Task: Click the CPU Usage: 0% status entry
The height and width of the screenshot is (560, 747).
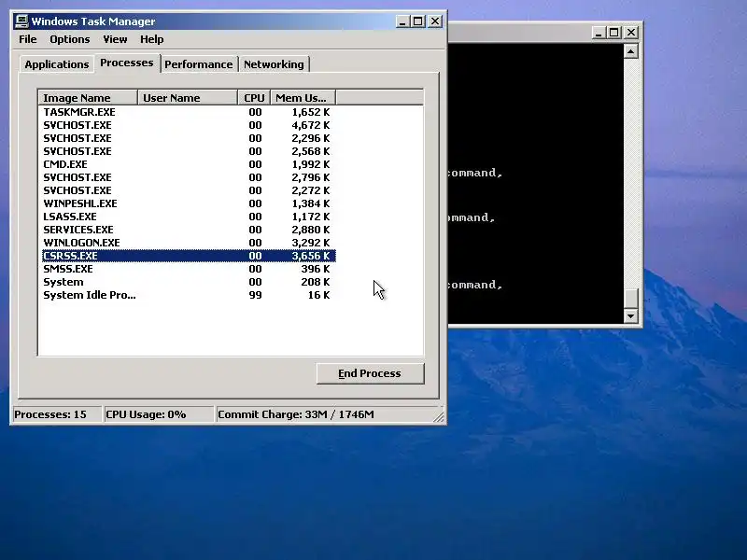Action: (159, 414)
